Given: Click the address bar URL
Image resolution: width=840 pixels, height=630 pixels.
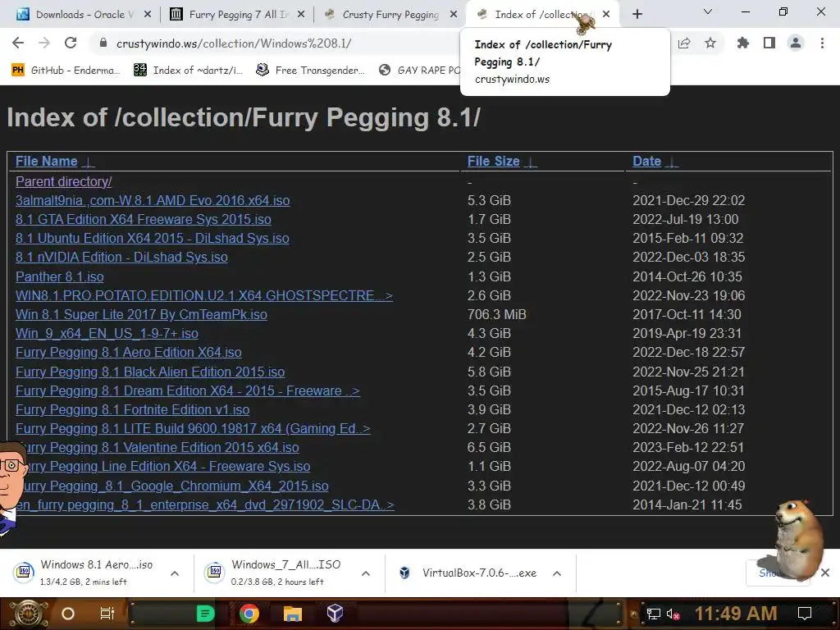Looking at the screenshot, I should tap(234, 43).
